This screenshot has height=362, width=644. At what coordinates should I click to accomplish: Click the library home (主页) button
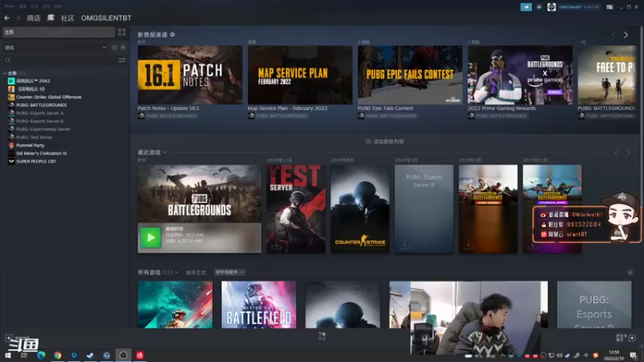[59, 32]
